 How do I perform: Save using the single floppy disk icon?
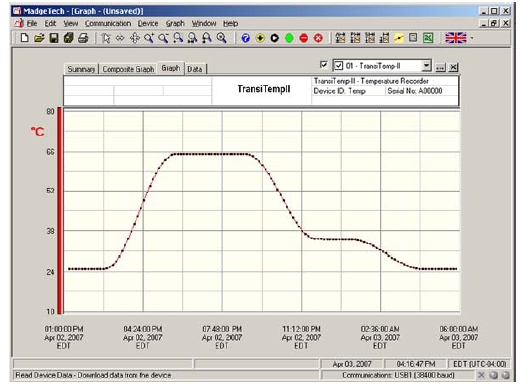tap(54, 38)
